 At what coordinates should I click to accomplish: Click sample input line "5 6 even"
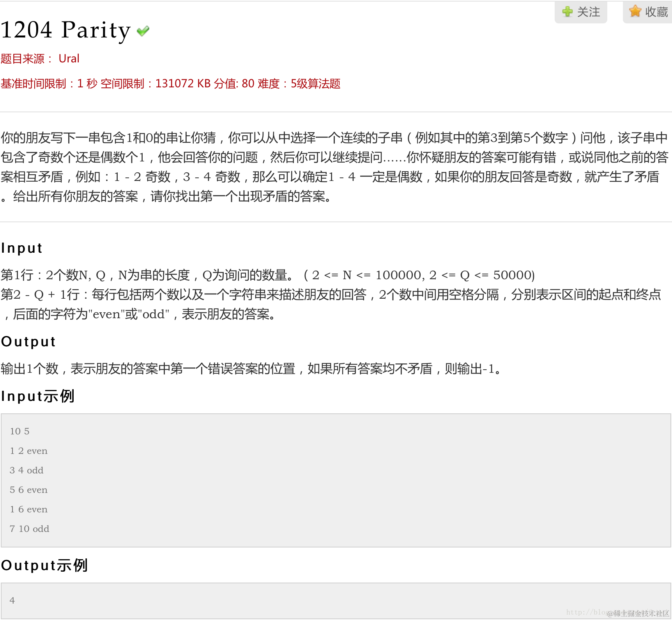coord(28,490)
